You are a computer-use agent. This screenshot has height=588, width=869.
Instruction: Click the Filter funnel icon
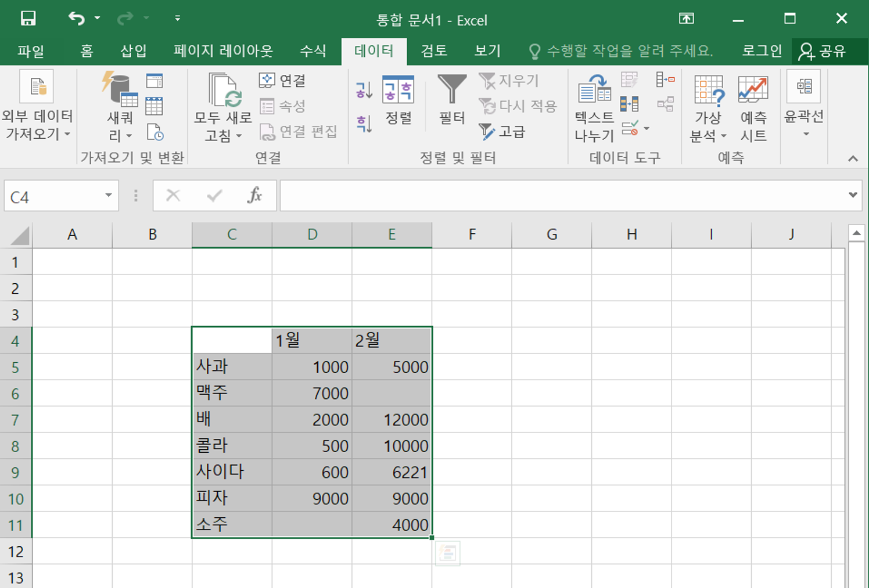click(451, 90)
